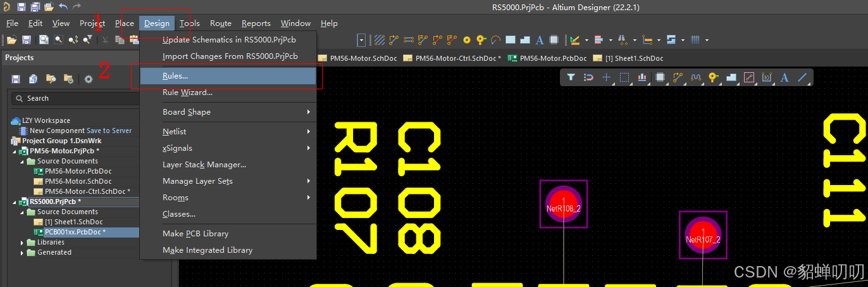Collapse the PM56-Motor.PrjPcb project node
The width and height of the screenshot is (868, 287).
tap(15, 151)
